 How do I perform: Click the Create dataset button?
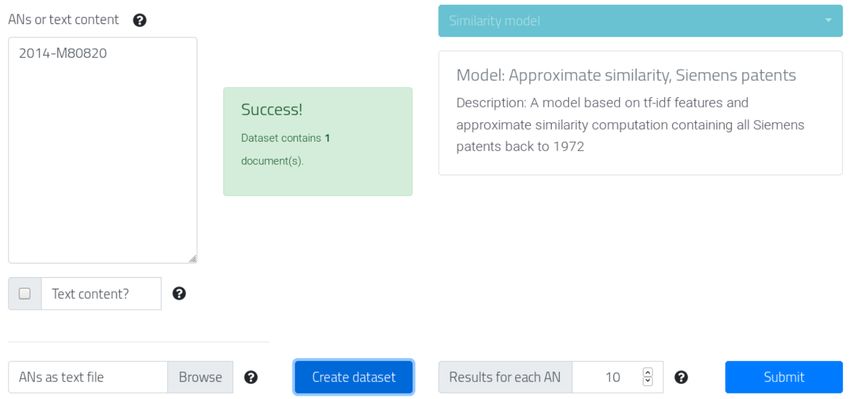pyautogui.click(x=353, y=377)
